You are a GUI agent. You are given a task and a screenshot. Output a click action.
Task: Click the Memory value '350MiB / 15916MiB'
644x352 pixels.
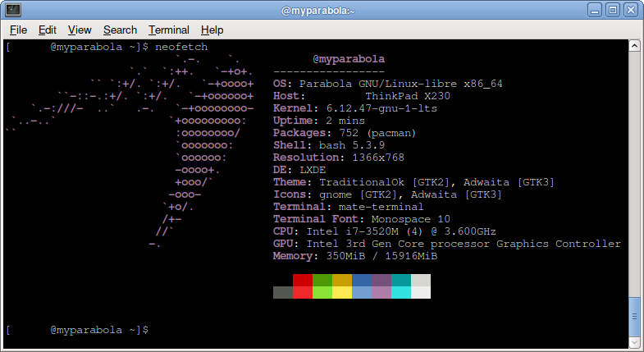tap(381, 256)
